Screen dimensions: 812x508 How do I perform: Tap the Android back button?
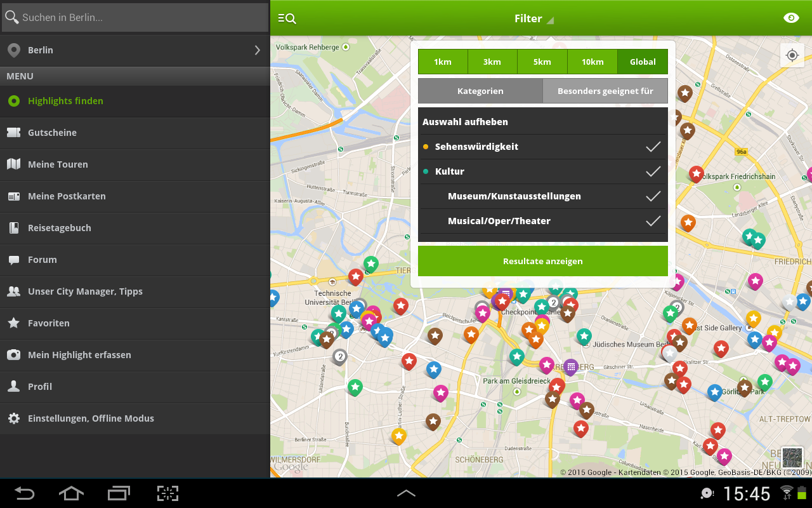[24, 493]
